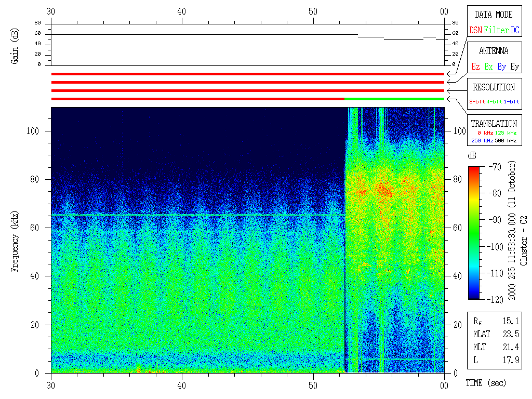This screenshot has height=399, width=532.
Task: Click the dark blue bottom of dB color bar
Action: 474,296
